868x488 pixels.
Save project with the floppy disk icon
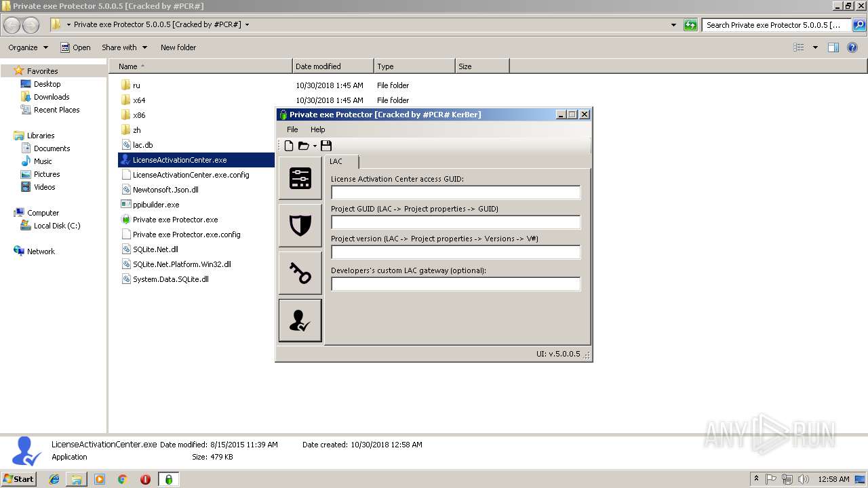(x=326, y=146)
